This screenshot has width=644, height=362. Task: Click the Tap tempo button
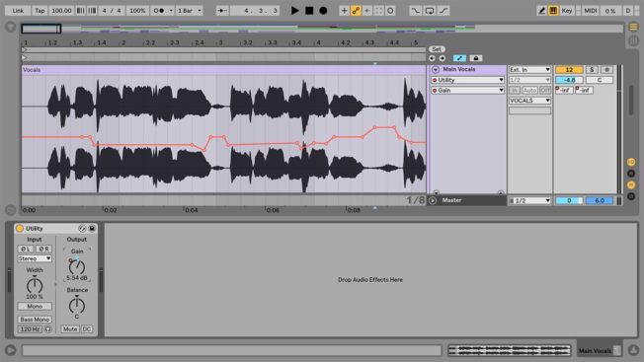[x=40, y=11]
